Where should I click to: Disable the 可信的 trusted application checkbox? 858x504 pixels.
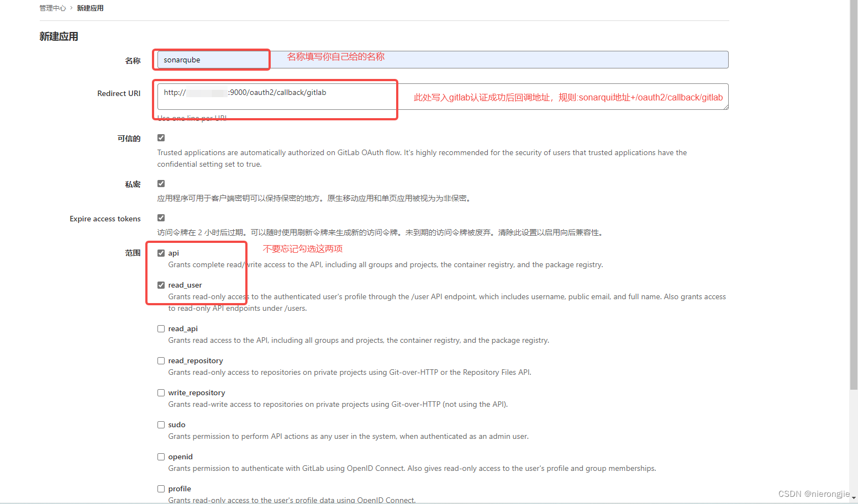[x=161, y=137]
